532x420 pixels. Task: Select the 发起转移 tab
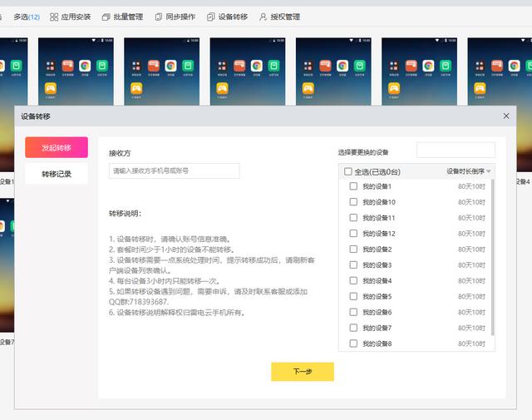pyautogui.click(x=57, y=147)
